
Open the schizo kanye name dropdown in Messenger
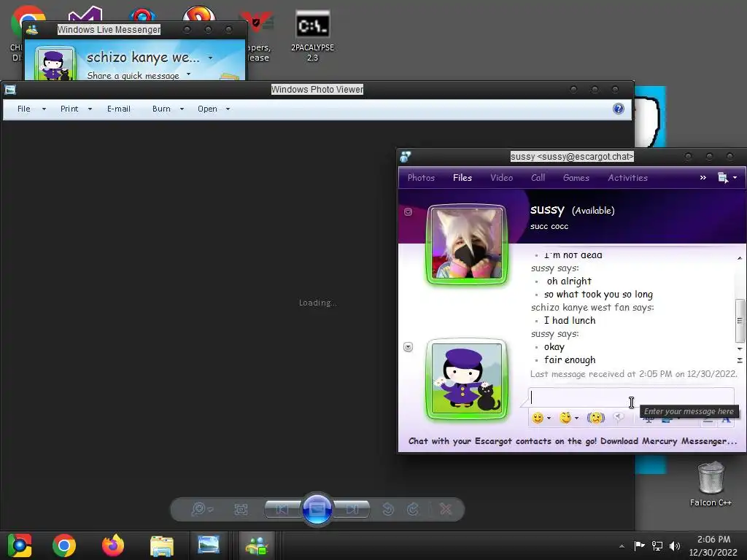(x=210, y=58)
